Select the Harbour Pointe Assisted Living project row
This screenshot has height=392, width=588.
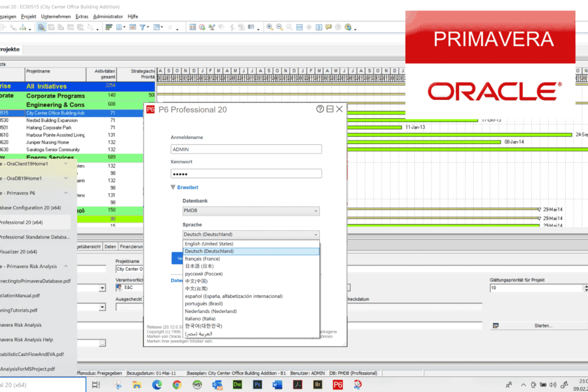[54, 135]
